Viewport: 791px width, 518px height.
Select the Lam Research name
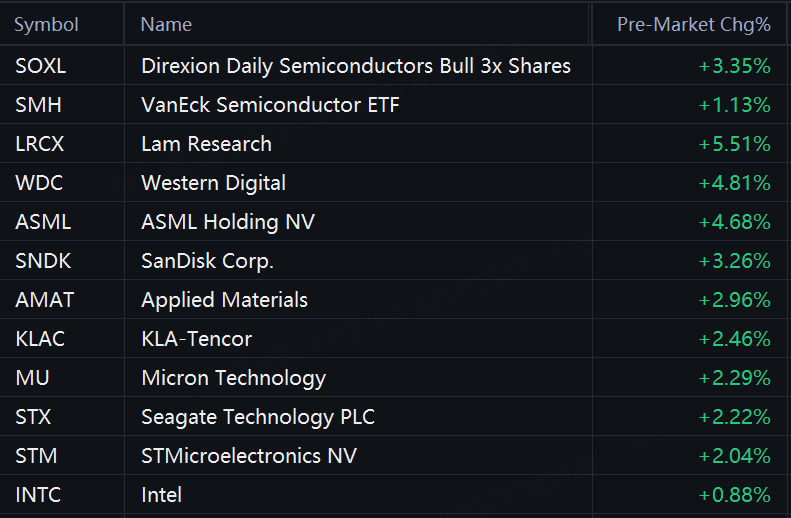pos(206,144)
